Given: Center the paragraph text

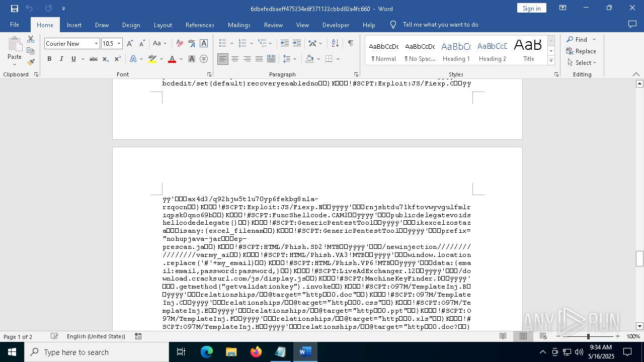Looking at the screenshot, I should click(x=235, y=59).
